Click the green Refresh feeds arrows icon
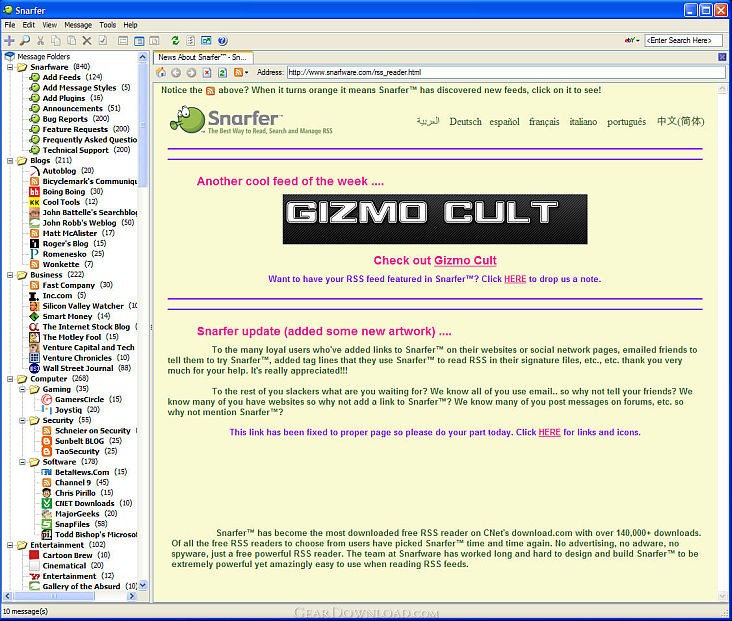 click(175, 41)
